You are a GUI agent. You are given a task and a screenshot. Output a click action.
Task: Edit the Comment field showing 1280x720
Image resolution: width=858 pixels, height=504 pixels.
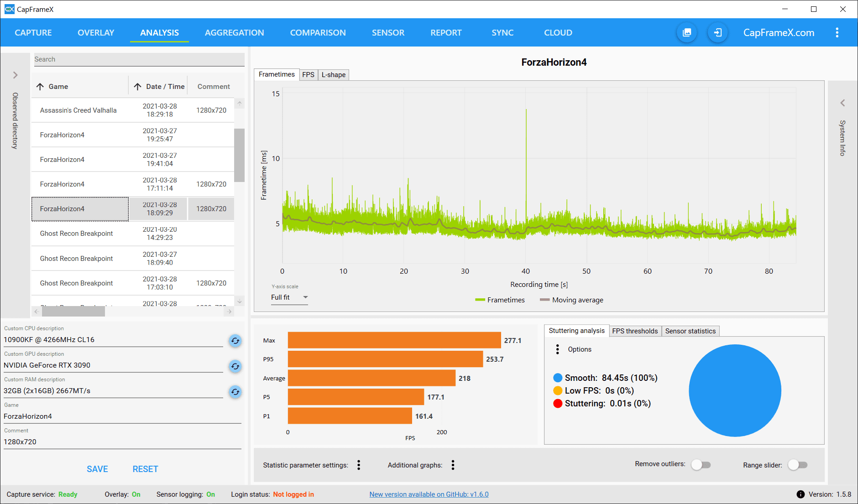pyautogui.click(x=122, y=442)
